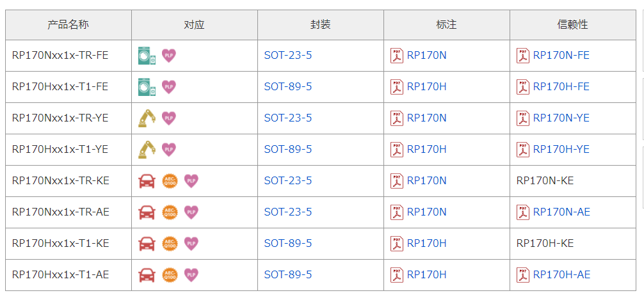Open the SOT-89-5 link in the RP170Hxx1x-T1-YE row
Viewport: 644px width, 300px height.
[x=288, y=150]
